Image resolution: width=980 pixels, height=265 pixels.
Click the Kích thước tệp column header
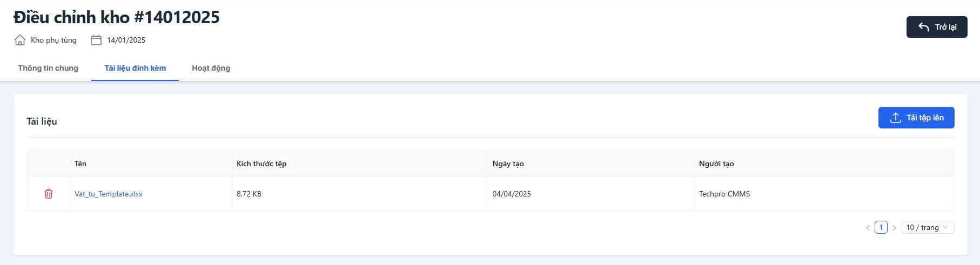click(261, 164)
